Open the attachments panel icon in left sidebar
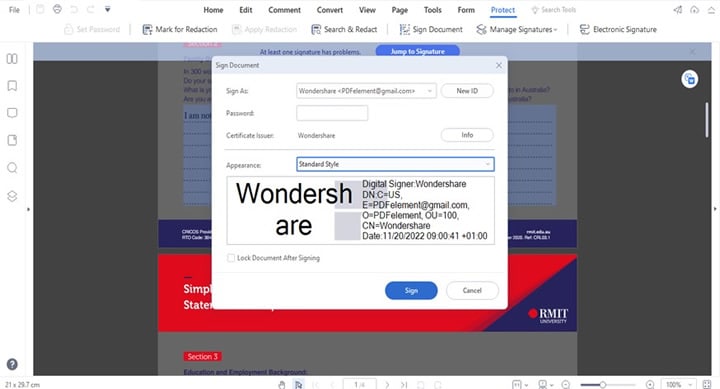Image resolution: width=720 pixels, height=389 pixels. 12,140
